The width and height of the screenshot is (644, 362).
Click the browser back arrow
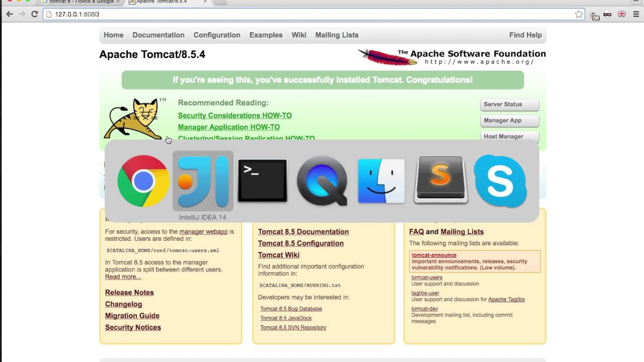point(10,14)
